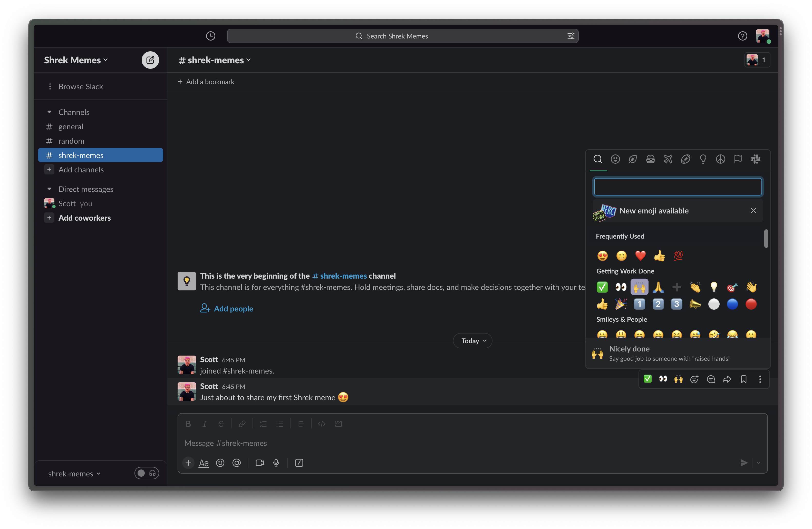Screen dimensions: 812x529
Task: Open the history clock icon
Action: pyautogui.click(x=210, y=36)
